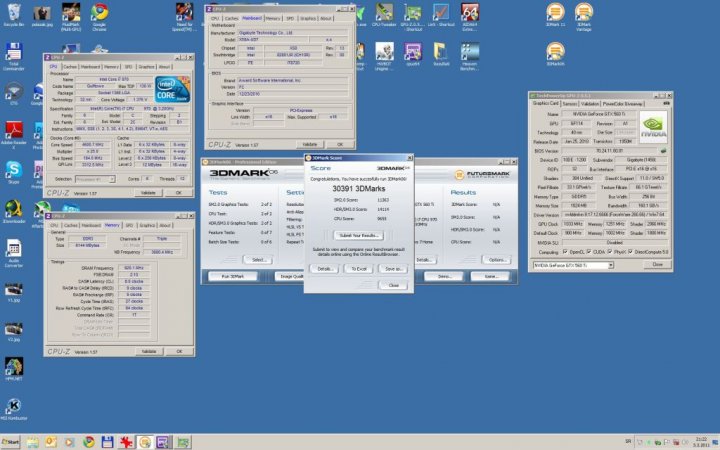Viewport: 720px width, 450px height.
Task: Click the Chrome icon in the taskbar
Action: click(x=89, y=442)
